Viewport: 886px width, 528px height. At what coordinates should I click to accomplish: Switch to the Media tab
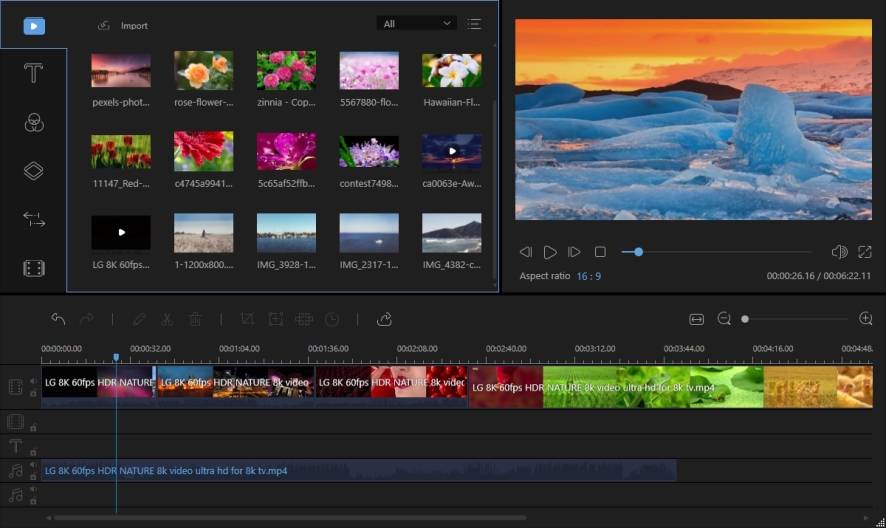[x=34, y=26]
